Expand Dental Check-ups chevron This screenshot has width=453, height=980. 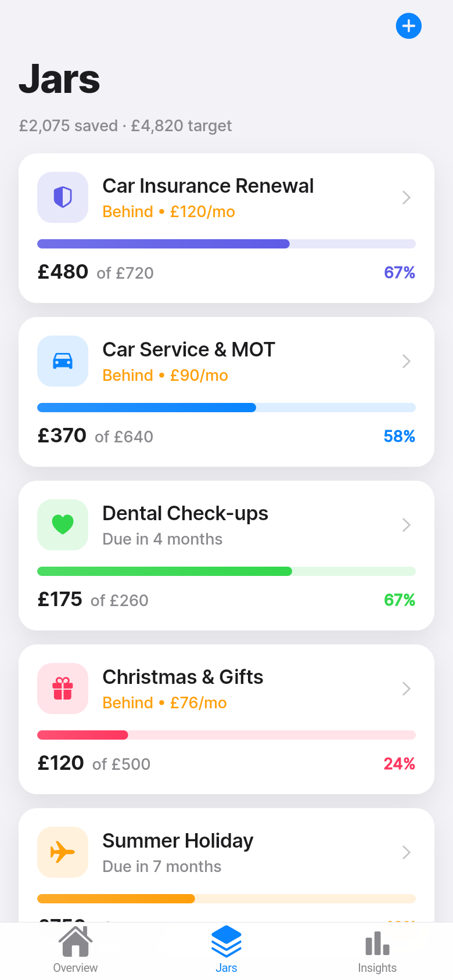pyautogui.click(x=407, y=525)
